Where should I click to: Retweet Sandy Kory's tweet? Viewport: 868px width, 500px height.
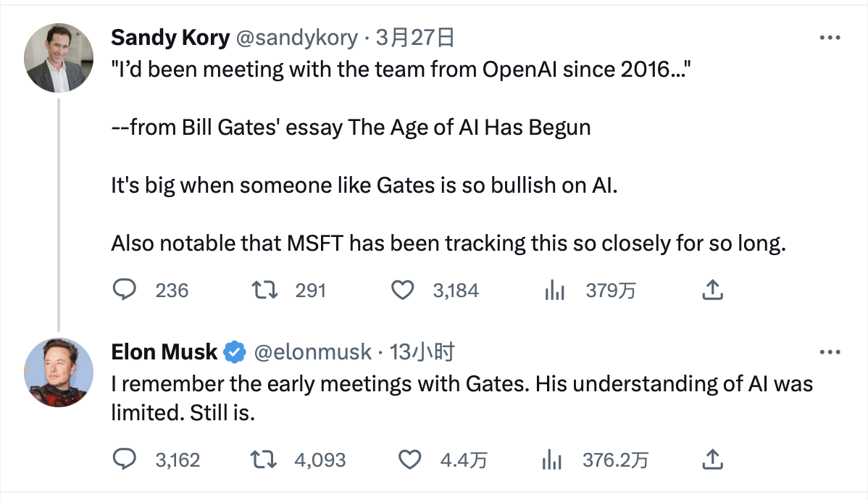(x=262, y=291)
